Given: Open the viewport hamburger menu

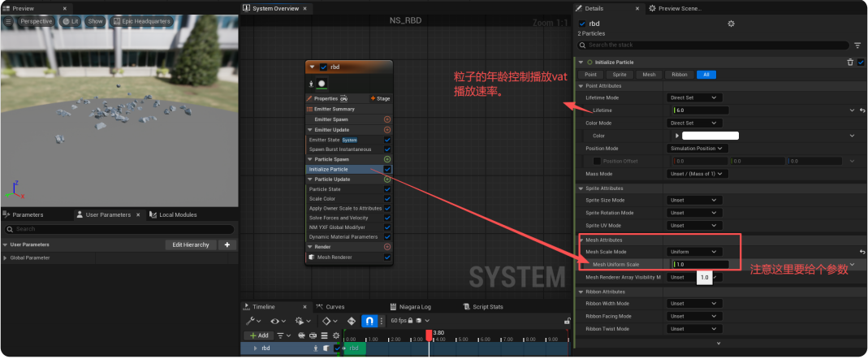Looking at the screenshot, I should 9,20.
